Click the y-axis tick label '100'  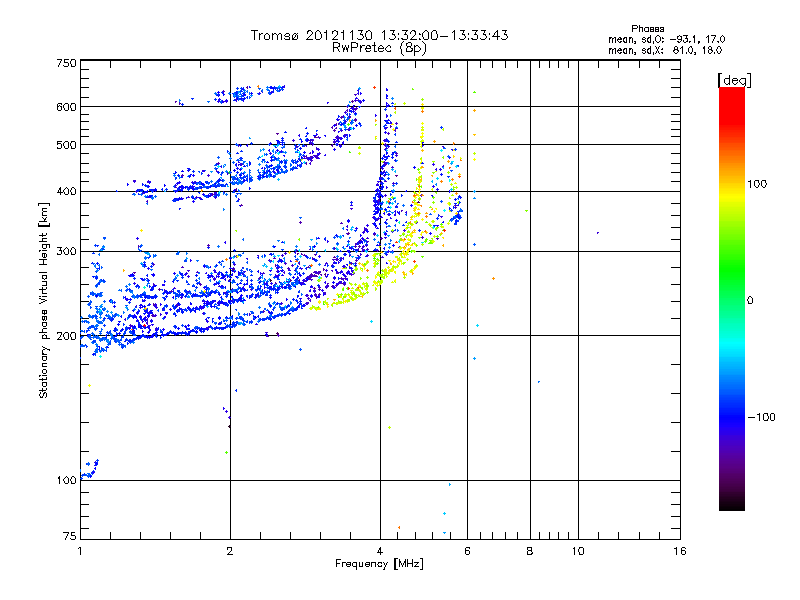tap(66, 481)
